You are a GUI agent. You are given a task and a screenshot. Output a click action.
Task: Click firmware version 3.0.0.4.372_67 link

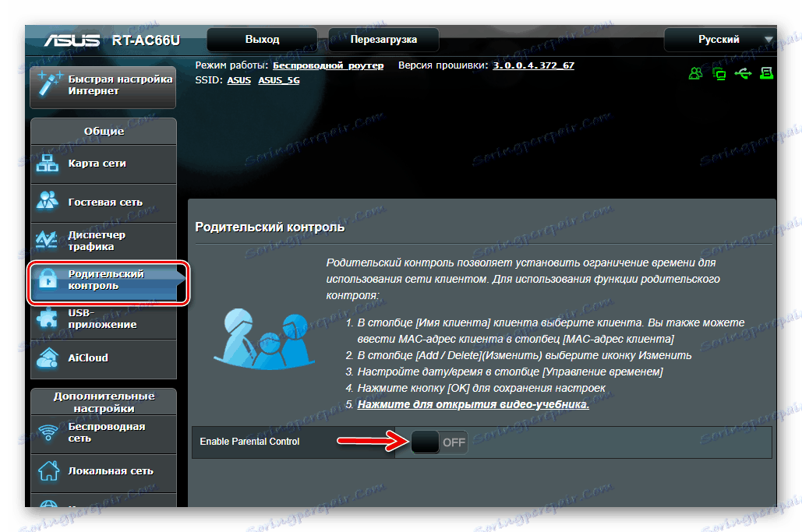click(x=533, y=65)
